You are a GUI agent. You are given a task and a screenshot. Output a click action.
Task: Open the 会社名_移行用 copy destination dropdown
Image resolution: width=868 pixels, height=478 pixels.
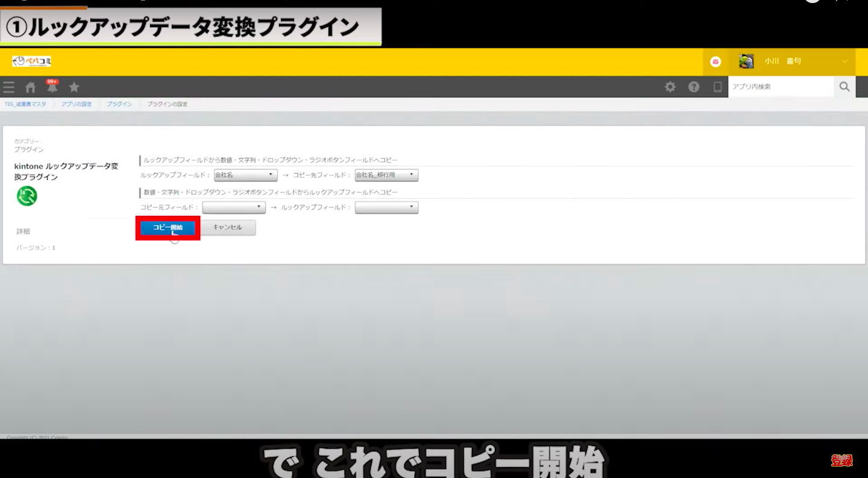386,175
